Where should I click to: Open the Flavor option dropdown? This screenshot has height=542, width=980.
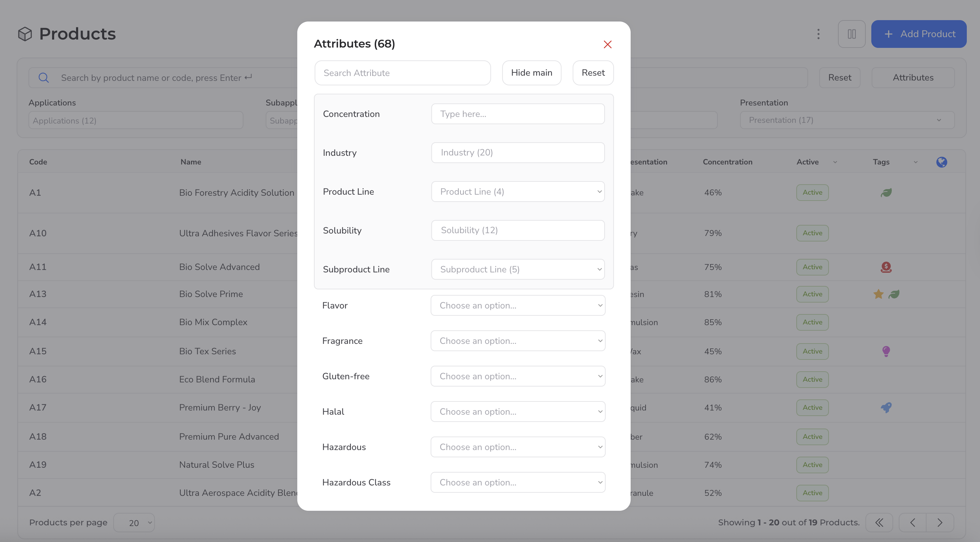(x=518, y=306)
